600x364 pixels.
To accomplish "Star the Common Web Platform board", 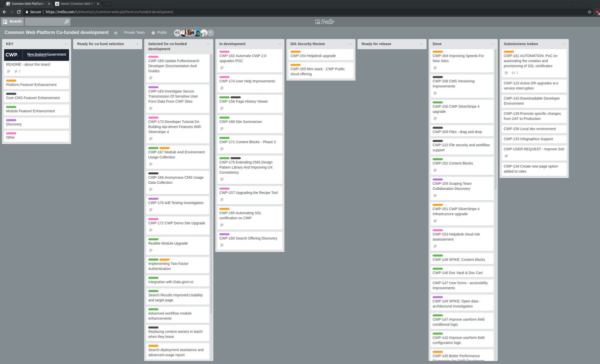I will 115,32.
